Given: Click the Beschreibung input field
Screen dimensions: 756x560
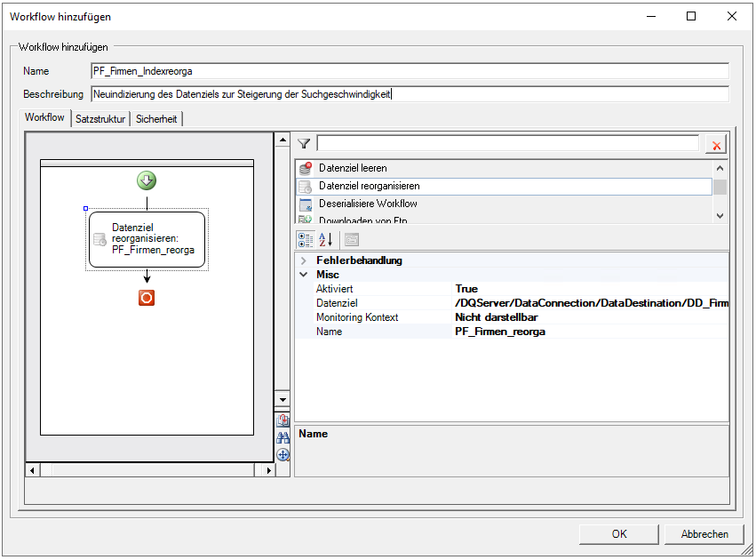Looking at the screenshot, I should pyautogui.click(x=410, y=94).
